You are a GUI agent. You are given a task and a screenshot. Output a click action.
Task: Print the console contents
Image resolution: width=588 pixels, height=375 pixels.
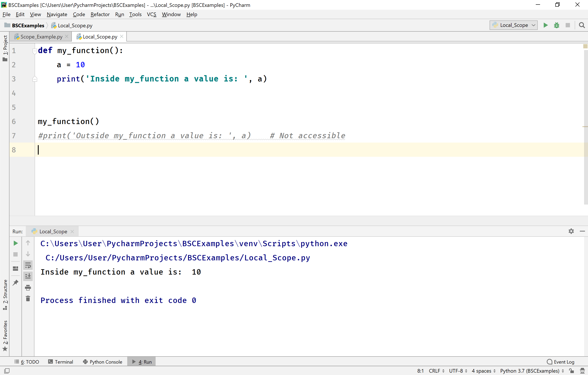pyautogui.click(x=28, y=287)
